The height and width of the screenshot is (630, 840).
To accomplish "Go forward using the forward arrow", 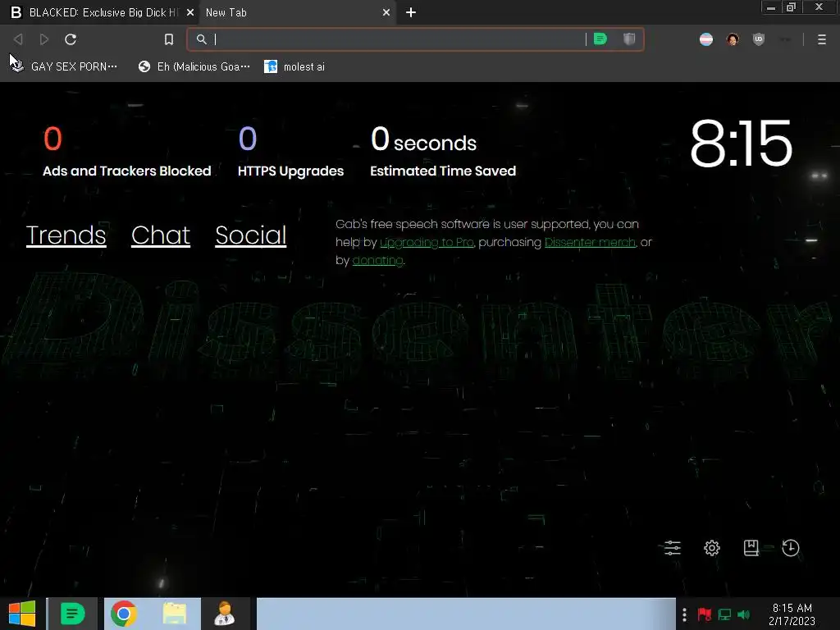I will point(44,39).
